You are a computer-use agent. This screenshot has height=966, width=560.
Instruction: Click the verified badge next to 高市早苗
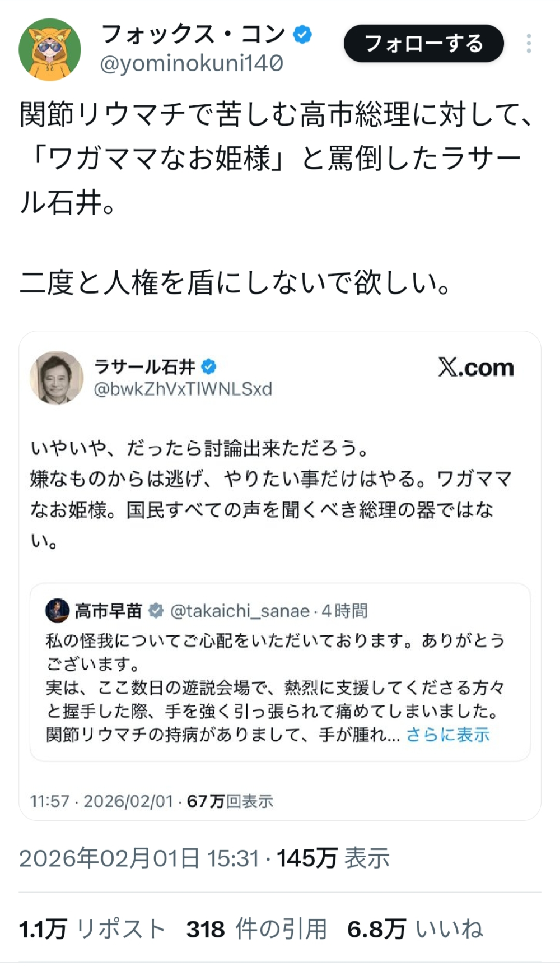[x=156, y=611]
